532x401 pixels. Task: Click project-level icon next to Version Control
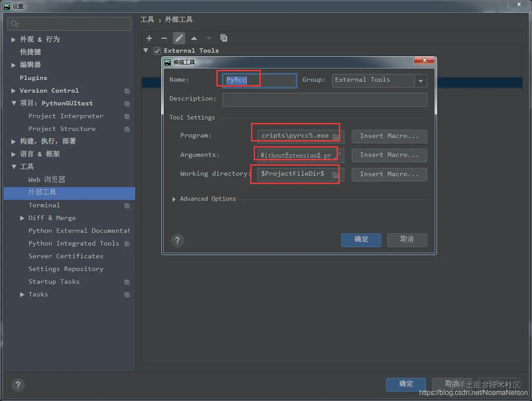(x=127, y=91)
